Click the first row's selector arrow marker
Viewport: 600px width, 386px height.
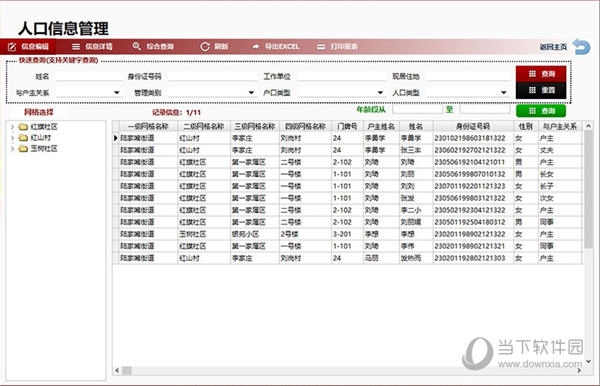click(116, 138)
